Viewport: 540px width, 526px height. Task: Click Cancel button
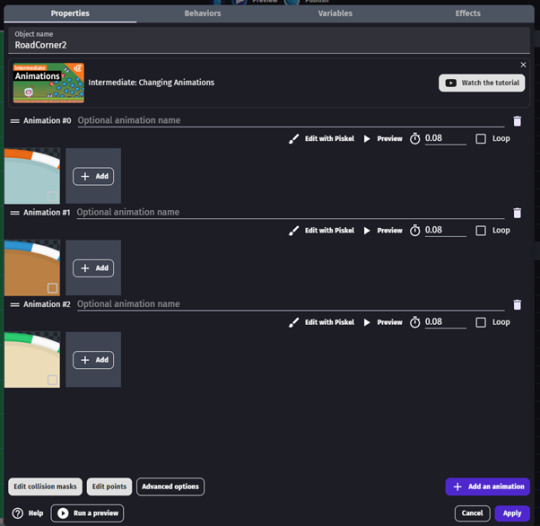(472, 513)
